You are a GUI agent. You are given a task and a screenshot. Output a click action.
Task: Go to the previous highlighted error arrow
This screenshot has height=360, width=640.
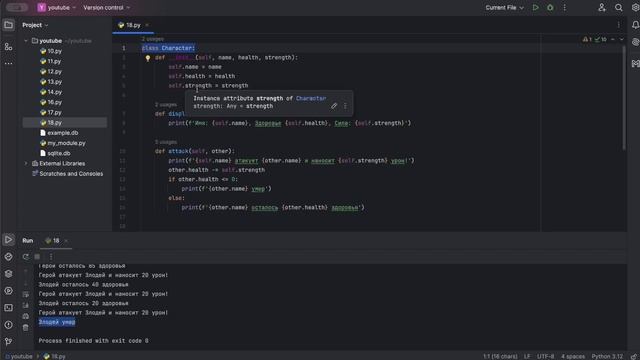pyautogui.click(x=613, y=39)
